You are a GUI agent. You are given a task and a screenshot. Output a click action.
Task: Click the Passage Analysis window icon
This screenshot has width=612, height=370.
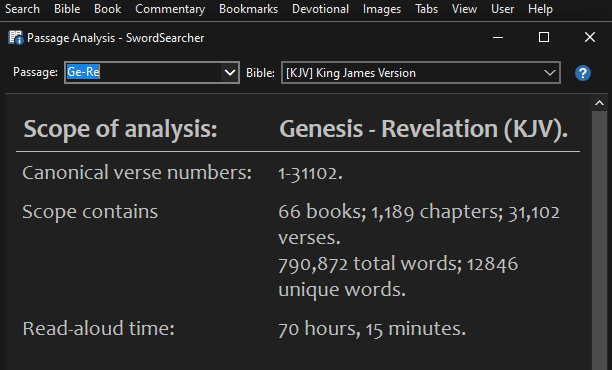(16, 37)
